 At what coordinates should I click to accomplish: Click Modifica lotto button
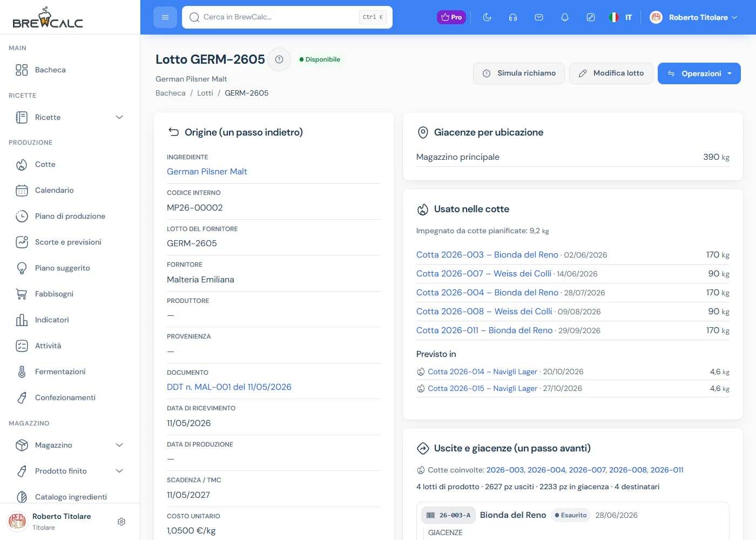[x=611, y=73]
